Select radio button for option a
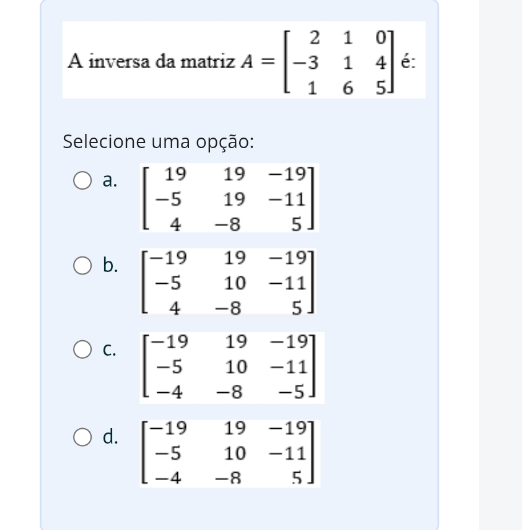 (x=82, y=180)
